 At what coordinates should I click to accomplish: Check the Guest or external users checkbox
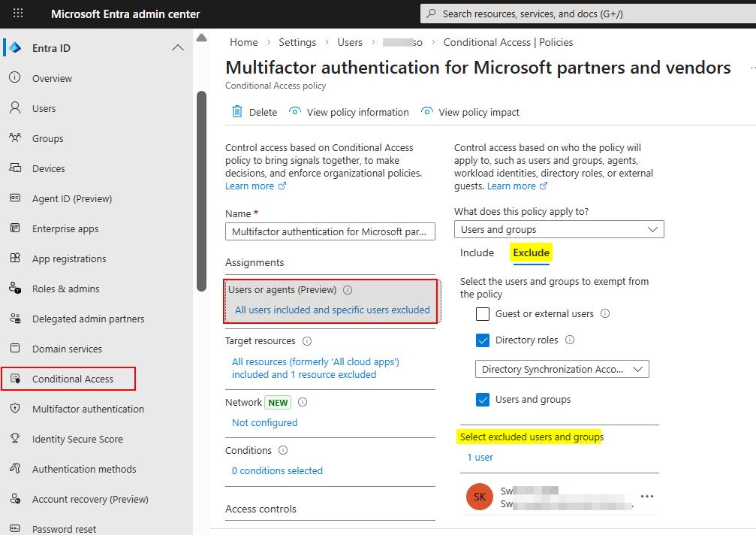(483, 314)
